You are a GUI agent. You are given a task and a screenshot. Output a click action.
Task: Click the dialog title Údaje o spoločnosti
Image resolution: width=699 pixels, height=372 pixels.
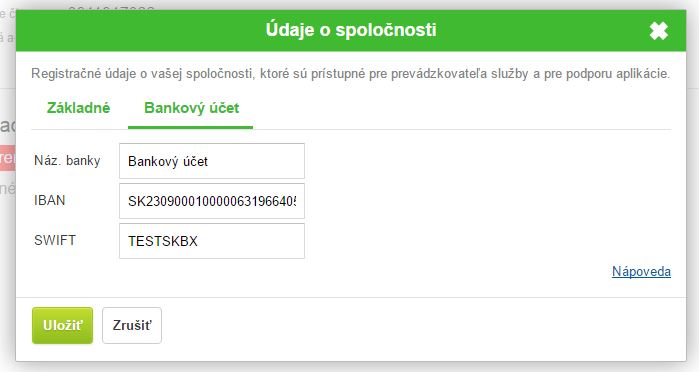pyautogui.click(x=351, y=30)
